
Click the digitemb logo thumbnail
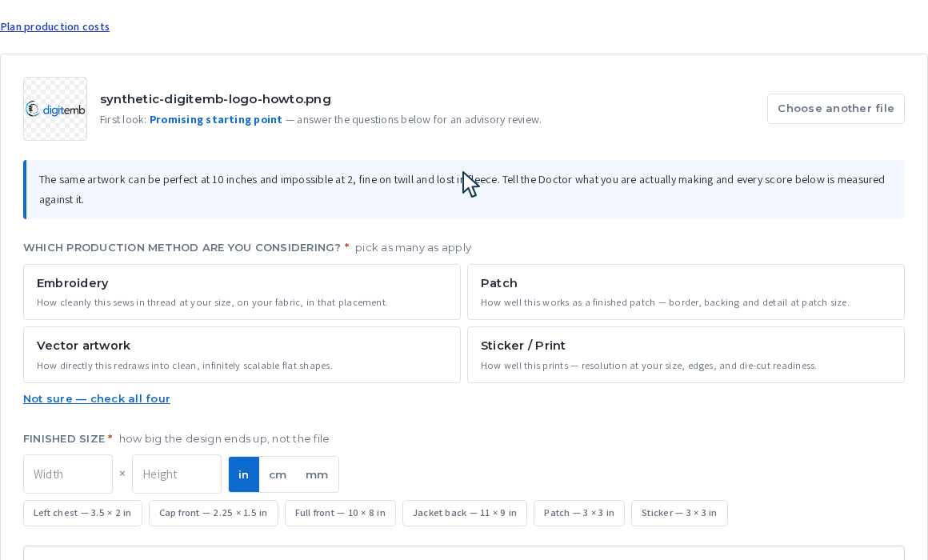(55, 109)
